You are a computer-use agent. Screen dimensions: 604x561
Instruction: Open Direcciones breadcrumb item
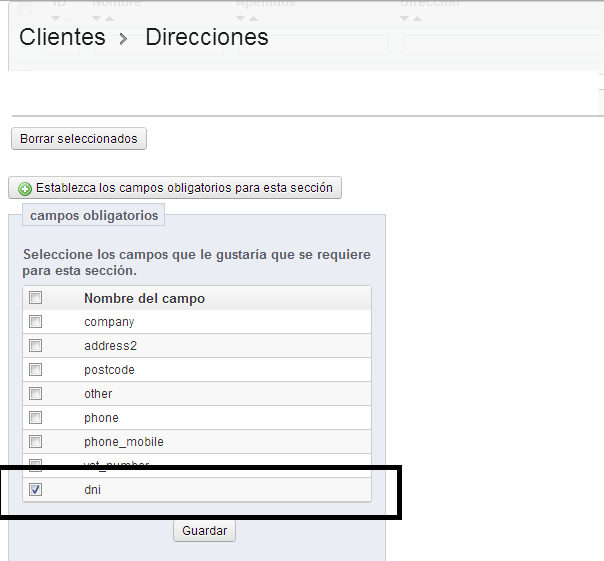pos(207,38)
